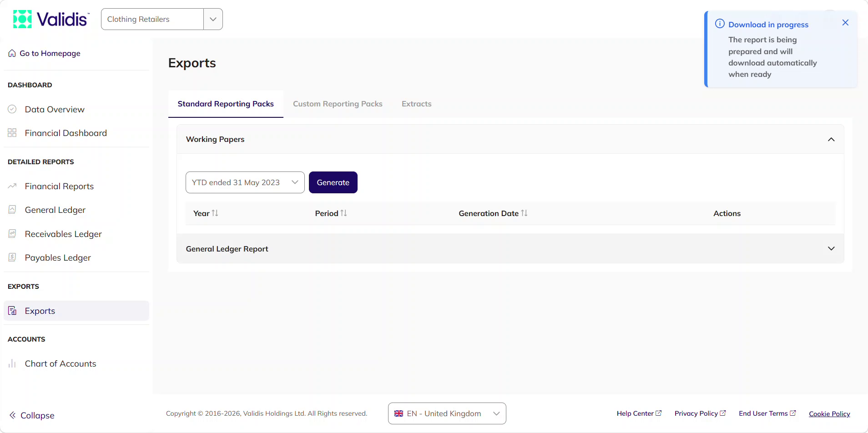868x433 pixels.
Task: Click the Clothing Retailers company field
Action: (152, 19)
